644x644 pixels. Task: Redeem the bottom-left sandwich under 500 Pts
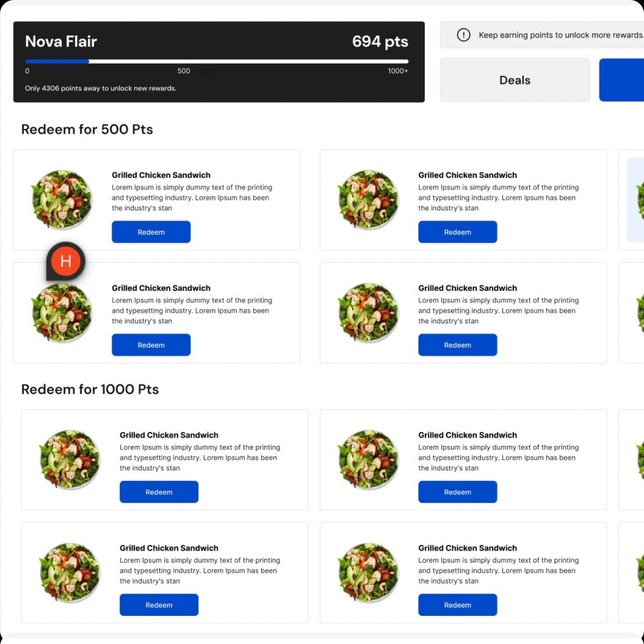(151, 345)
